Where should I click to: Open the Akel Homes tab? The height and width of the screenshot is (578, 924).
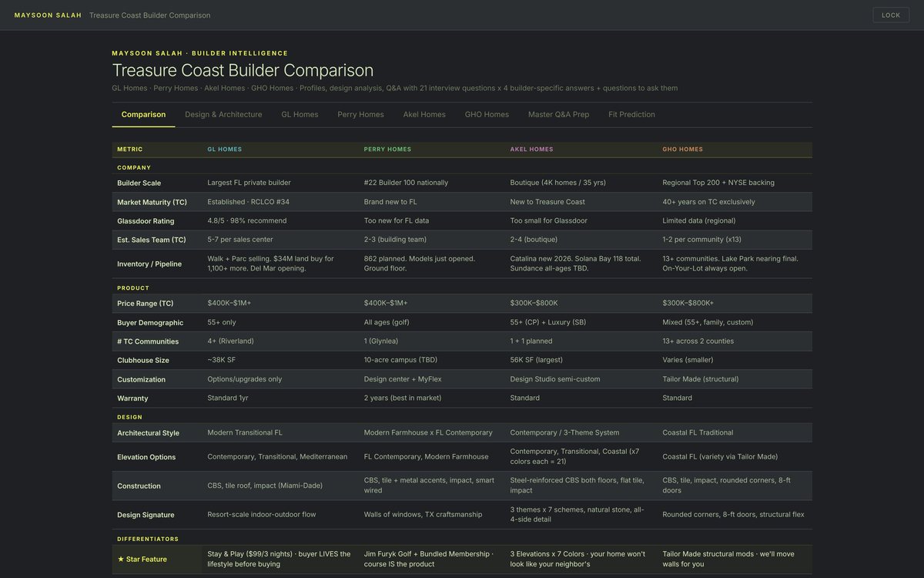[x=424, y=114]
